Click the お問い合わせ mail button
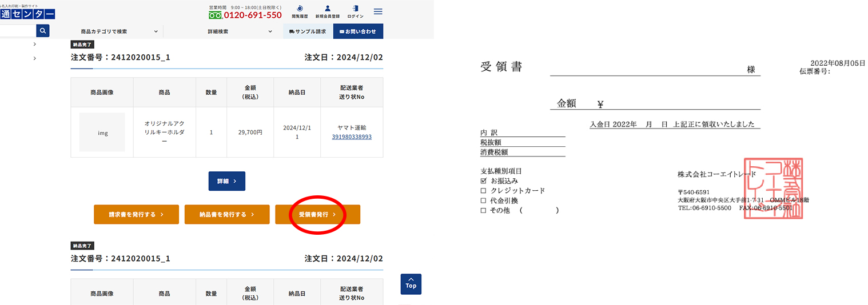The height and width of the screenshot is (305, 868). click(x=358, y=31)
